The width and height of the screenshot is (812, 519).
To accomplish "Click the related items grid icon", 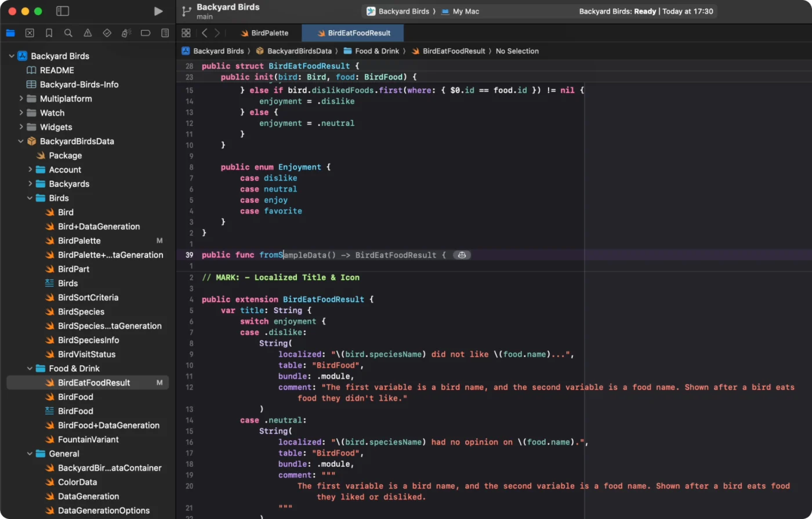I will [x=186, y=33].
